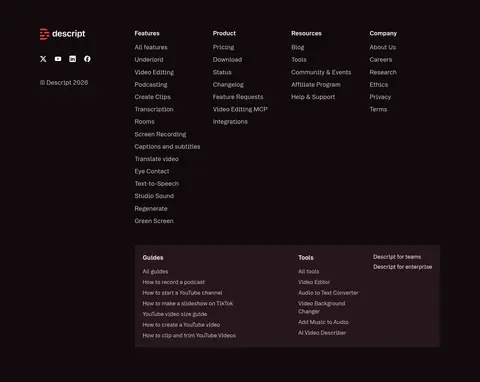
Task: Click the Changelog link
Action: 228,85
